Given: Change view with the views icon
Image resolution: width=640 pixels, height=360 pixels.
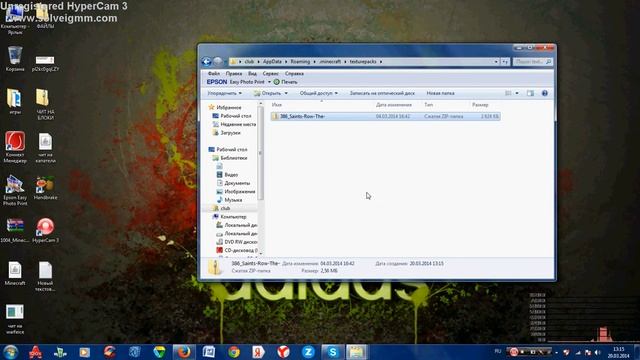Looking at the screenshot, I should pyautogui.click(x=508, y=93).
